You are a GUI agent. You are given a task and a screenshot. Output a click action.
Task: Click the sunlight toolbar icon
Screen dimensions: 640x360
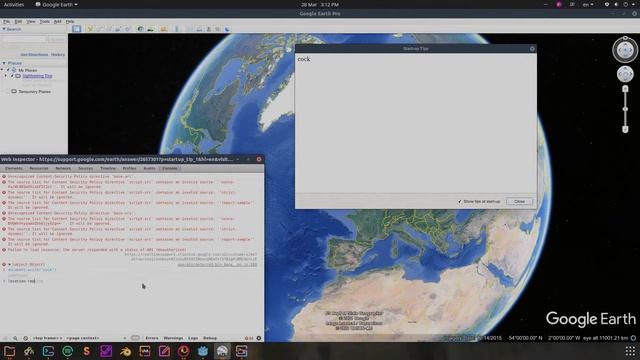[151, 29]
